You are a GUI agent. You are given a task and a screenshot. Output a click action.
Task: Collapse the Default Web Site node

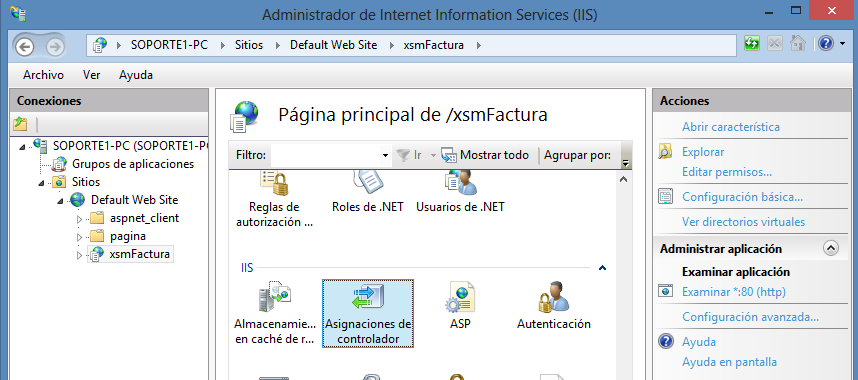[60, 201]
